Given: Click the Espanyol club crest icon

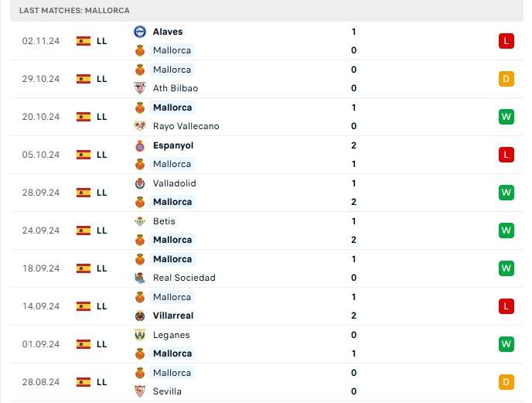Looking at the screenshot, I should (140, 145).
